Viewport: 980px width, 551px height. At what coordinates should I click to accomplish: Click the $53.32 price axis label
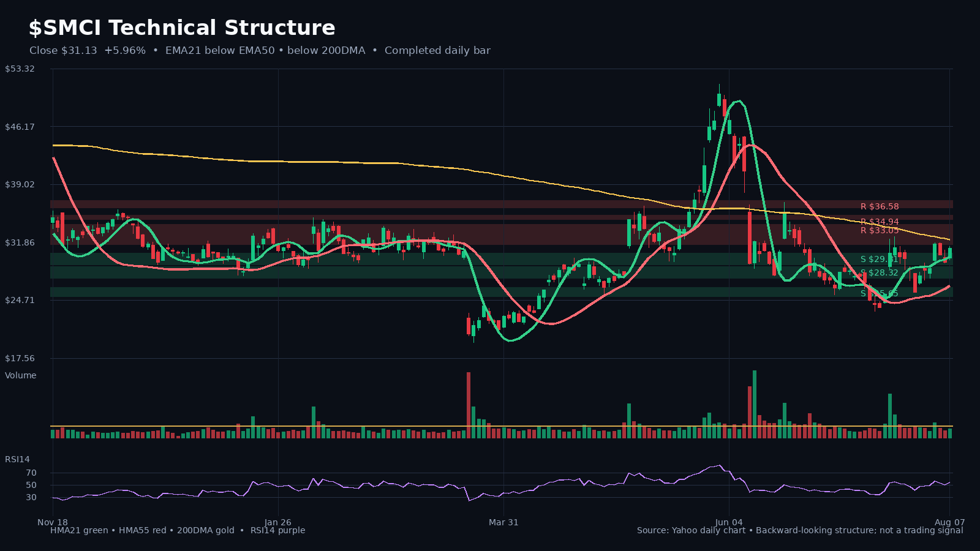click(x=20, y=69)
